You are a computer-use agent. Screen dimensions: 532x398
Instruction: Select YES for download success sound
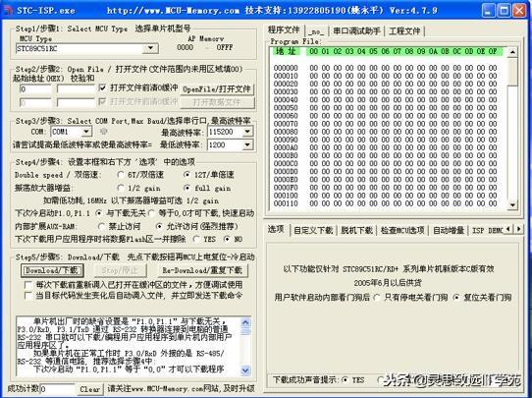(346, 379)
